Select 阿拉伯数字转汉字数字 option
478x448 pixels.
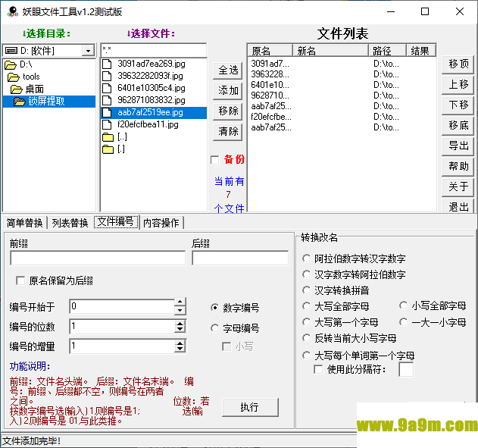point(306,258)
